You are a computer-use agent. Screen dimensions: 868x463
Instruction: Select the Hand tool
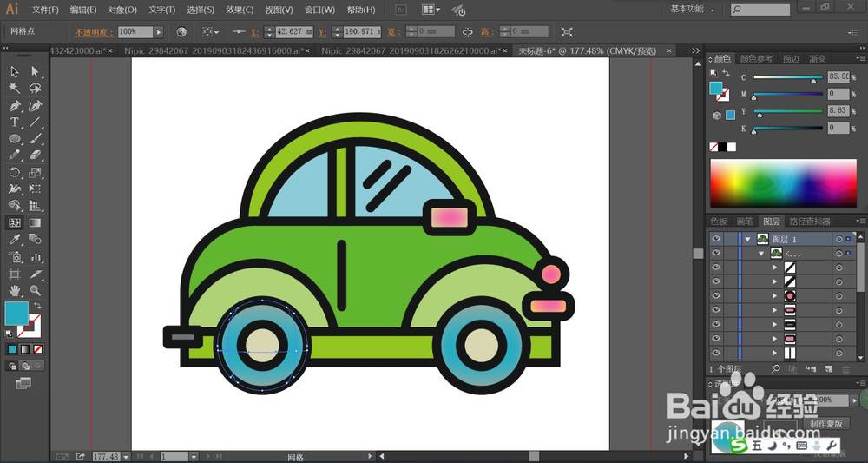click(x=15, y=290)
